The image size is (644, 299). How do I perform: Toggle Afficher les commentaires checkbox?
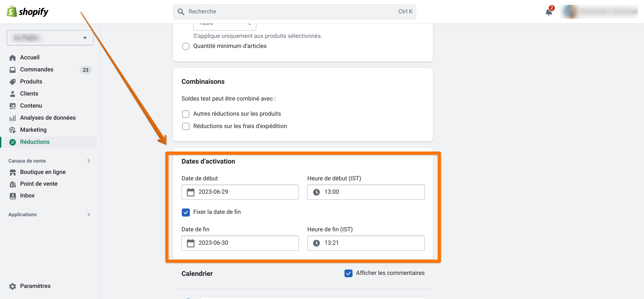coord(348,273)
